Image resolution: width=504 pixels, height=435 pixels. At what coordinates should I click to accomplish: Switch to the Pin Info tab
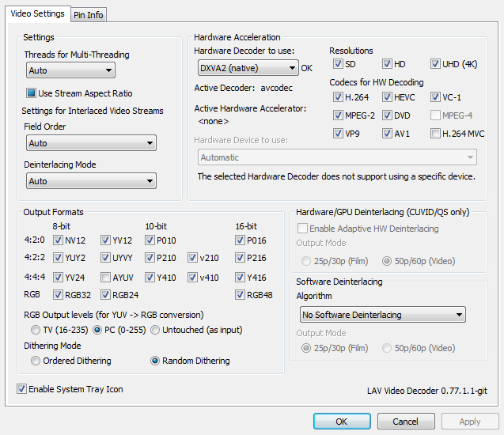click(x=89, y=15)
